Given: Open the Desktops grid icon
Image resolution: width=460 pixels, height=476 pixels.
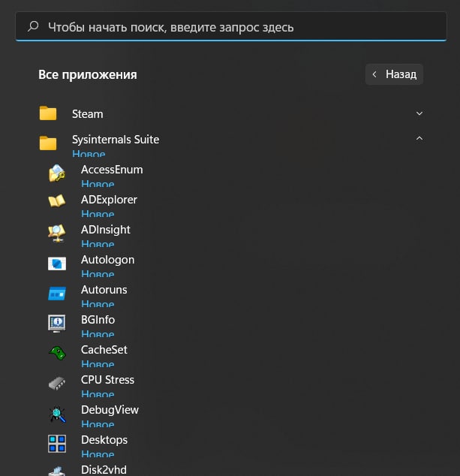Looking at the screenshot, I should click(57, 444).
